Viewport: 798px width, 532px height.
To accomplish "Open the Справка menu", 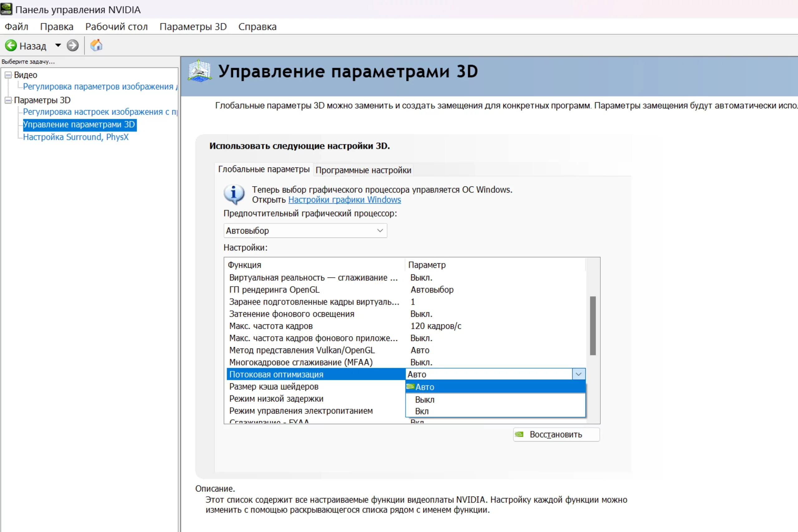I will coord(257,26).
